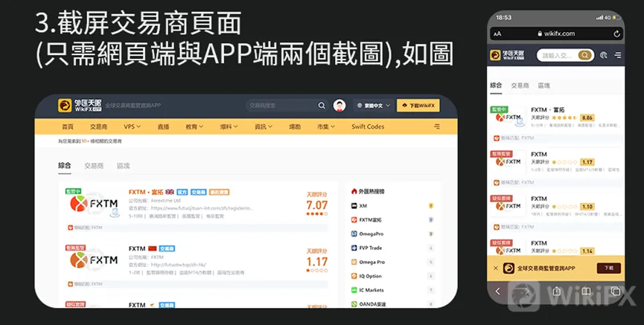Open the 場勘 menu item
The image size is (644, 325).
click(295, 126)
